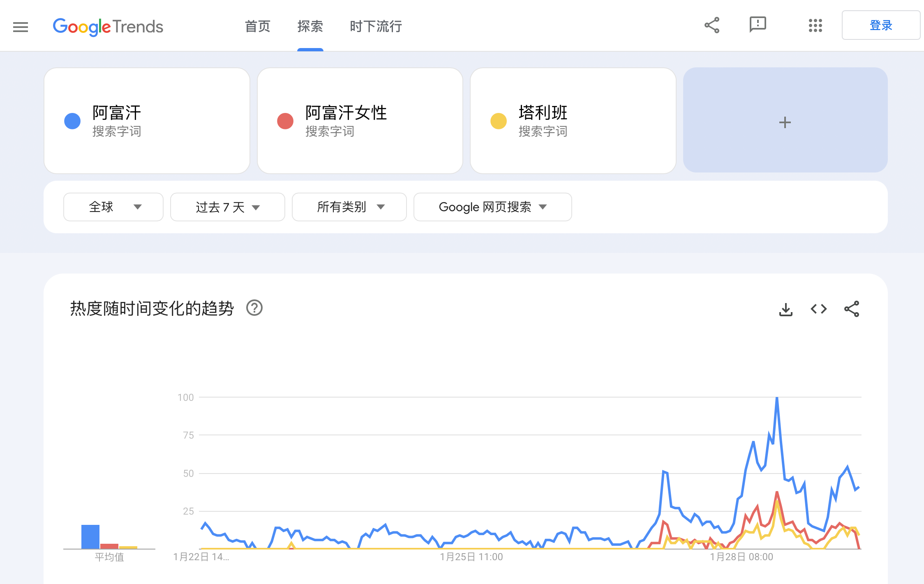
Task: Go to the 首页 tab
Action: point(258,27)
